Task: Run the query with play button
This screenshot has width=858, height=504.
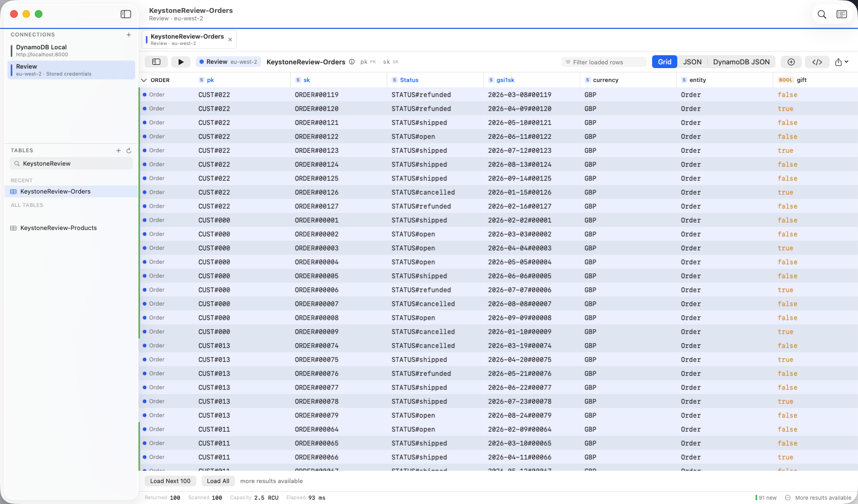Action: tap(181, 62)
